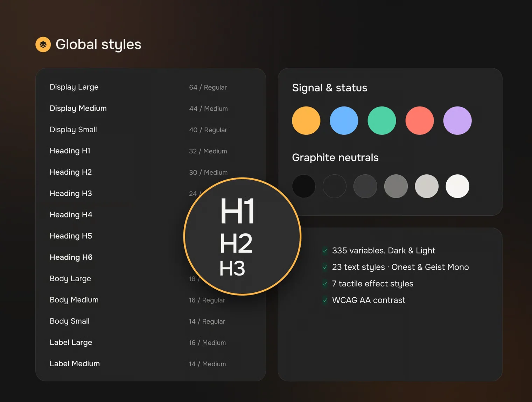Select the orange signal color swatch
Screen dimensions: 532x402
306,120
